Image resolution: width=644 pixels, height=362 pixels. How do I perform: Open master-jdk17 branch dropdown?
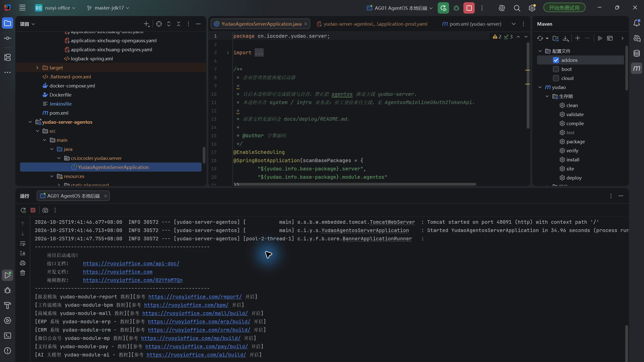pyautogui.click(x=108, y=8)
